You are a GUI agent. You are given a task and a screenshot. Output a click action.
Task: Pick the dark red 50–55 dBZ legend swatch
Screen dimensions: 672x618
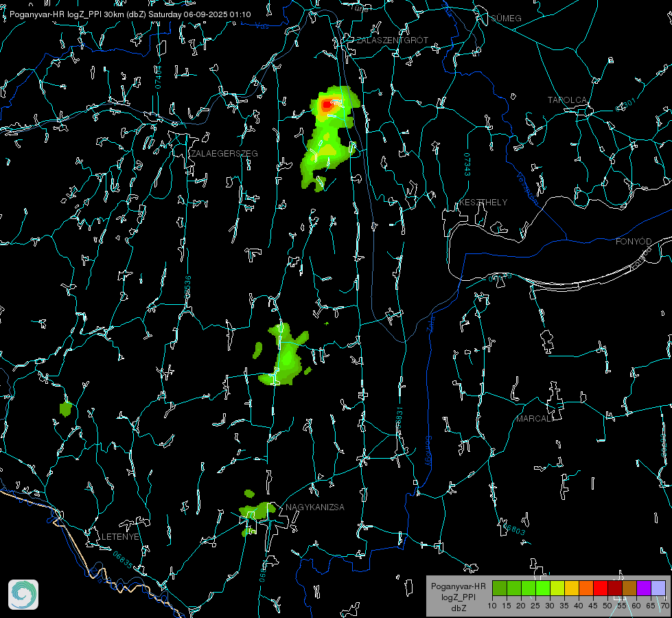(615, 588)
